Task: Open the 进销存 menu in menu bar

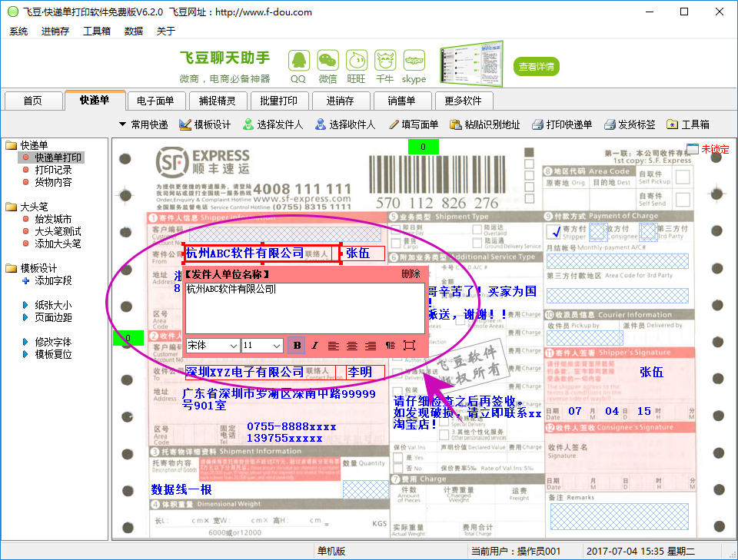Action: coord(55,31)
